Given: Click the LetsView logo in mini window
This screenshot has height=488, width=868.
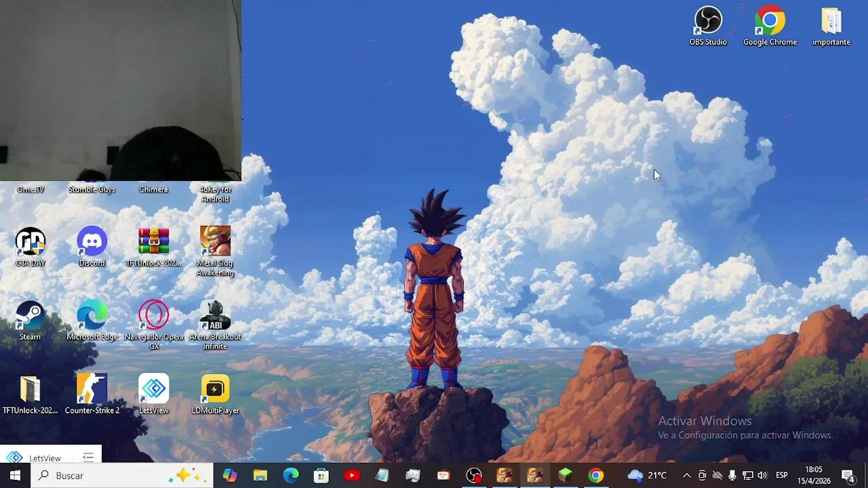Looking at the screenshot, I should click(14, 458).
